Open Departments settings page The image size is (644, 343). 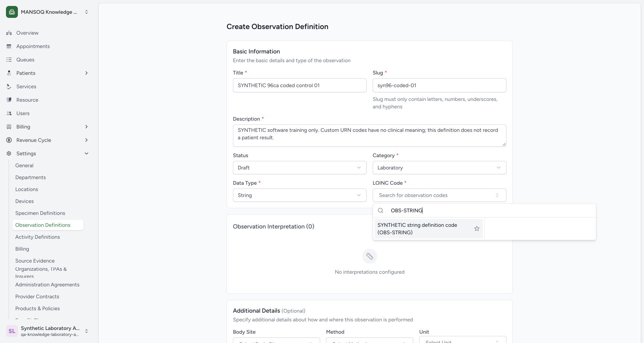[x=31, y=177]
